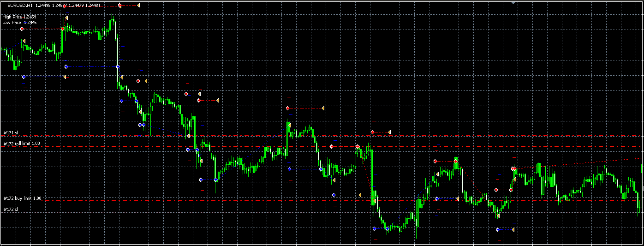Click the solid gray bid price line
Viewport: 644px width, 246px height.
click(322, 189)
